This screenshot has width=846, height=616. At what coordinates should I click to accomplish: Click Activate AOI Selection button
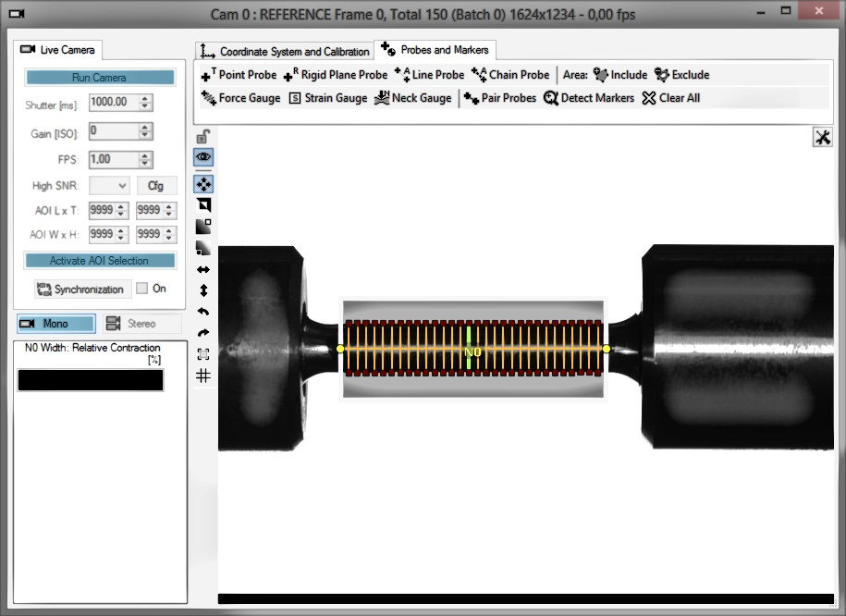point(99,260)
